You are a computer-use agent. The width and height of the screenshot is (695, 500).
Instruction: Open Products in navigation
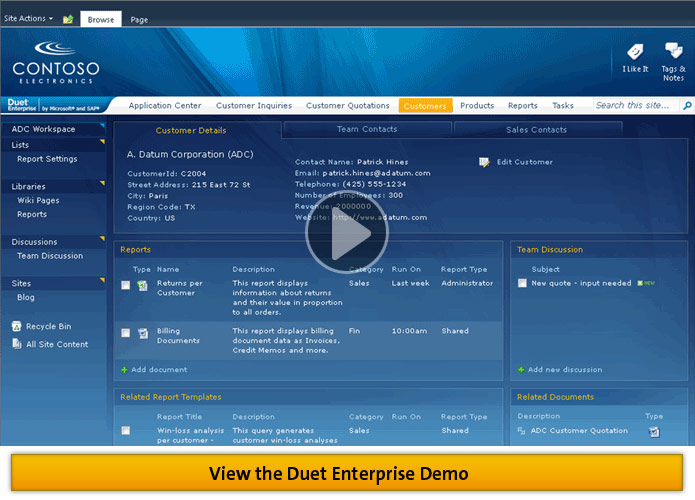[477, 105]
